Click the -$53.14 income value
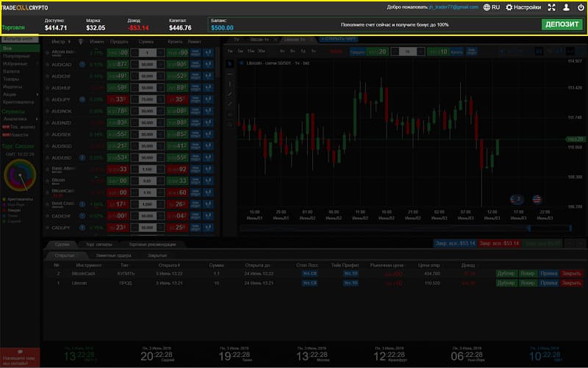 tap(138, 28)
